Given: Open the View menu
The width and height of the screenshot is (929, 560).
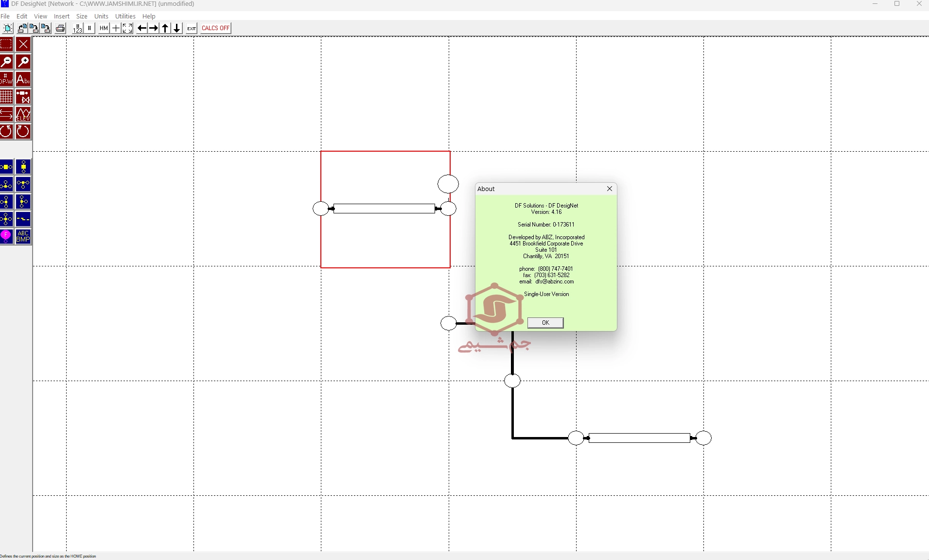Looking at the screenshot, I should 40,16.
